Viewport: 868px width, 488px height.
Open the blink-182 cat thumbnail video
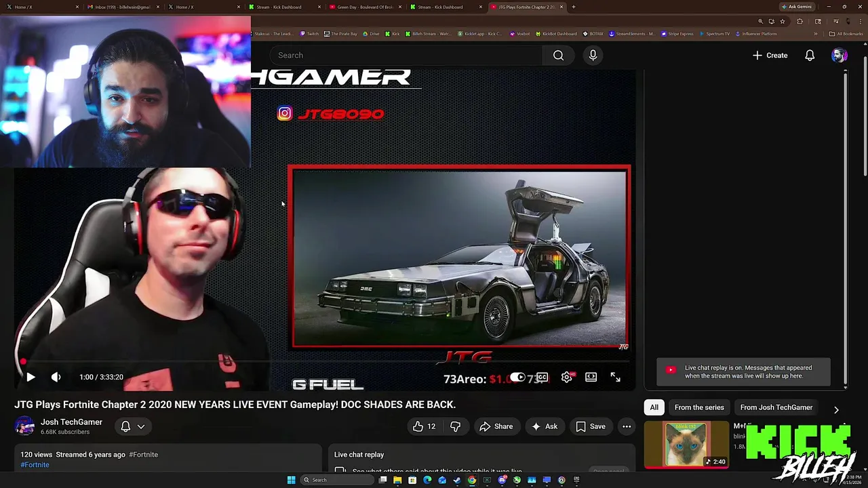coord(686,445)
